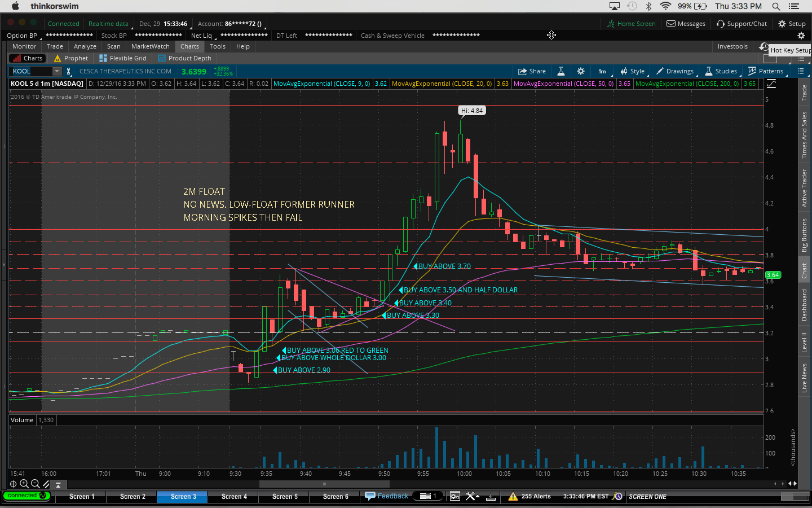Switch to the Scan tab

tap(113, 46)
